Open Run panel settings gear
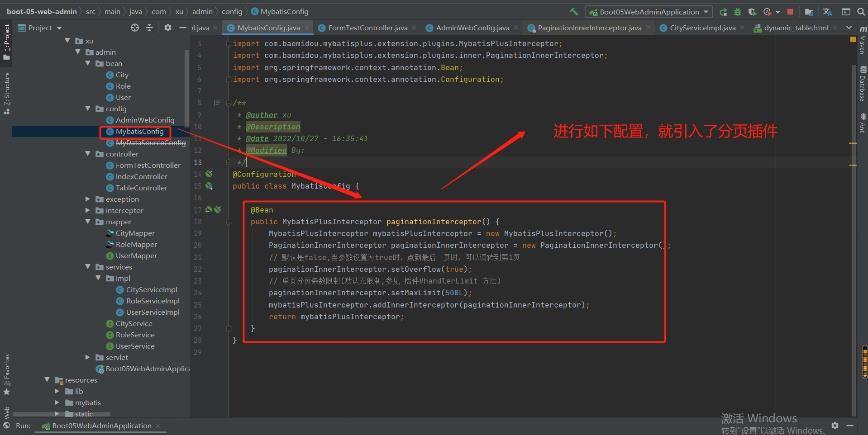 tap(835, 426)
